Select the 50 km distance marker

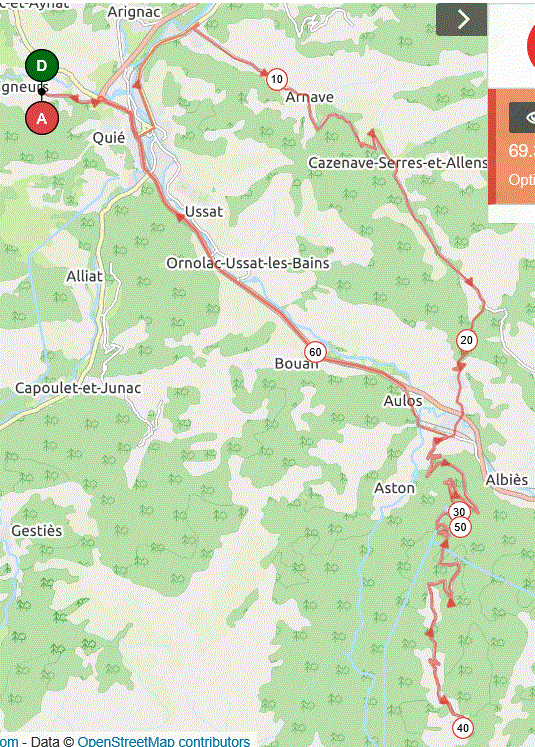coord(460,527)
